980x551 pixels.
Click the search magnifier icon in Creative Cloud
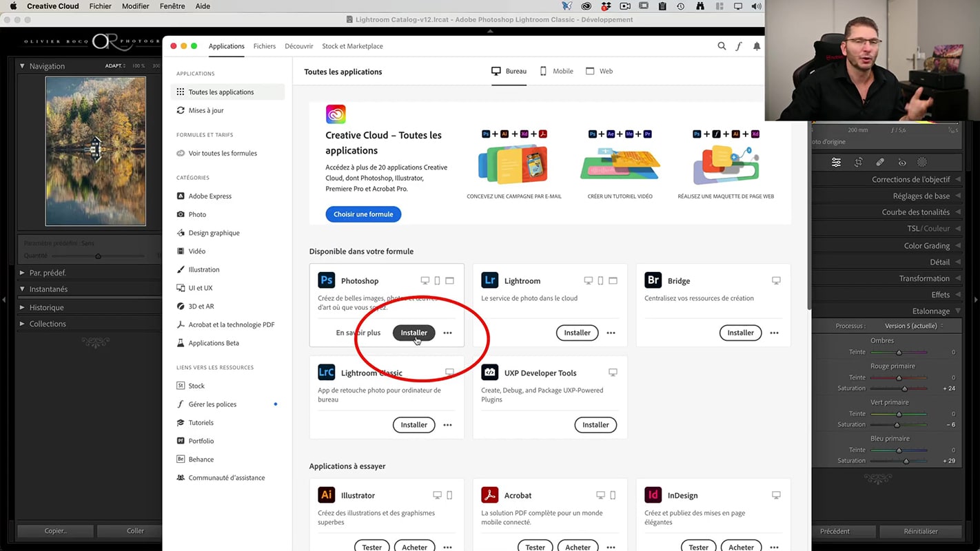[722, 46]
